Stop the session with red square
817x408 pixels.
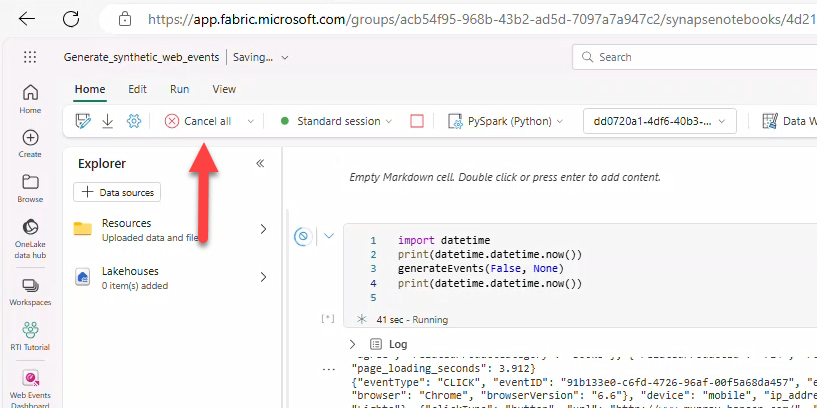417,121
